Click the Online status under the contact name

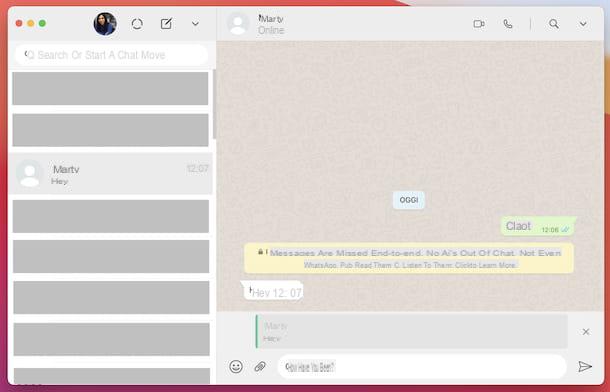tap(271, 30)
